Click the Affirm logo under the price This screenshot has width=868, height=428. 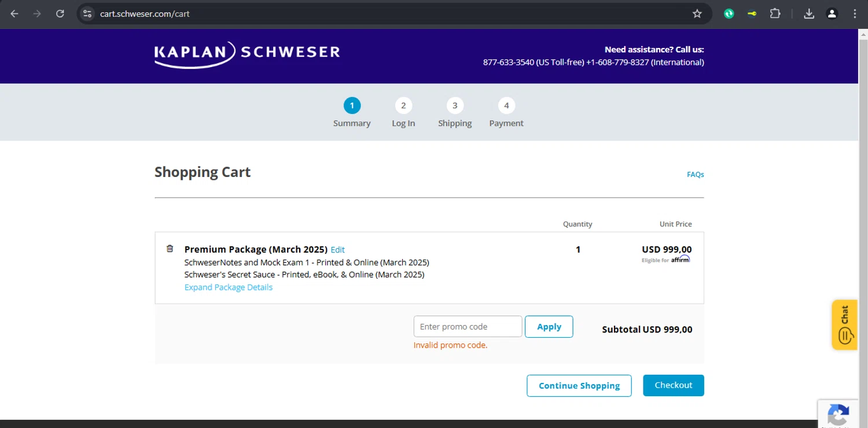(681, 259)
